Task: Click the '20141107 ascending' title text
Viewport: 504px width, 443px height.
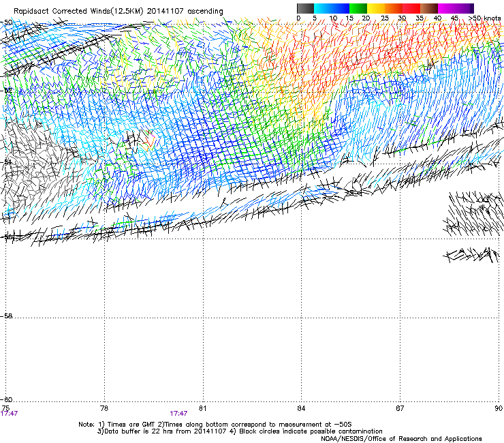Action: point(185,12)
